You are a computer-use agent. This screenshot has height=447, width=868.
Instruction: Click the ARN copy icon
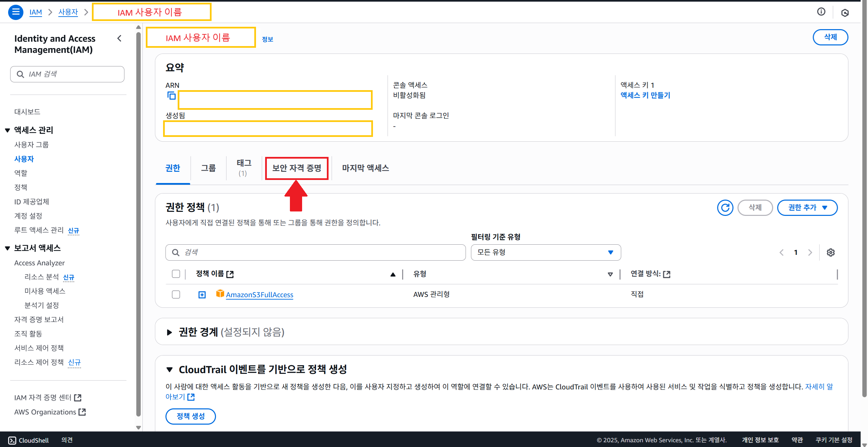(x=172, y=96)
